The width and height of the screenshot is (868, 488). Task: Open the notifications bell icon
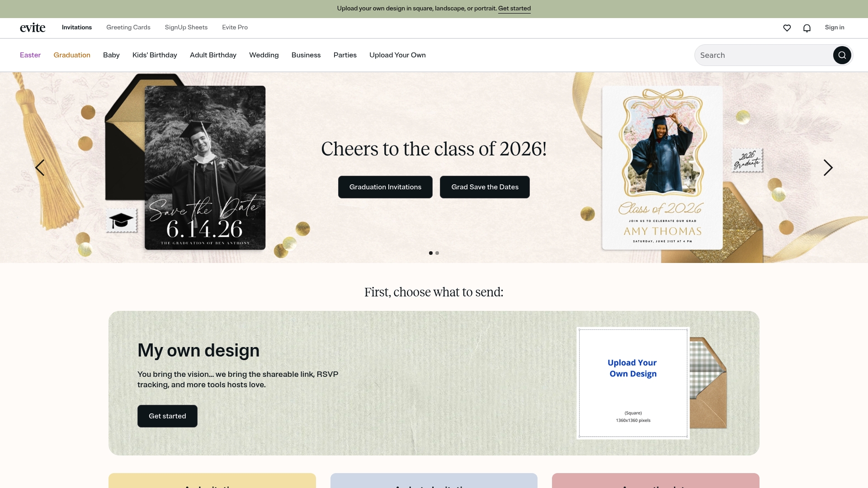[x=807, y=28]
